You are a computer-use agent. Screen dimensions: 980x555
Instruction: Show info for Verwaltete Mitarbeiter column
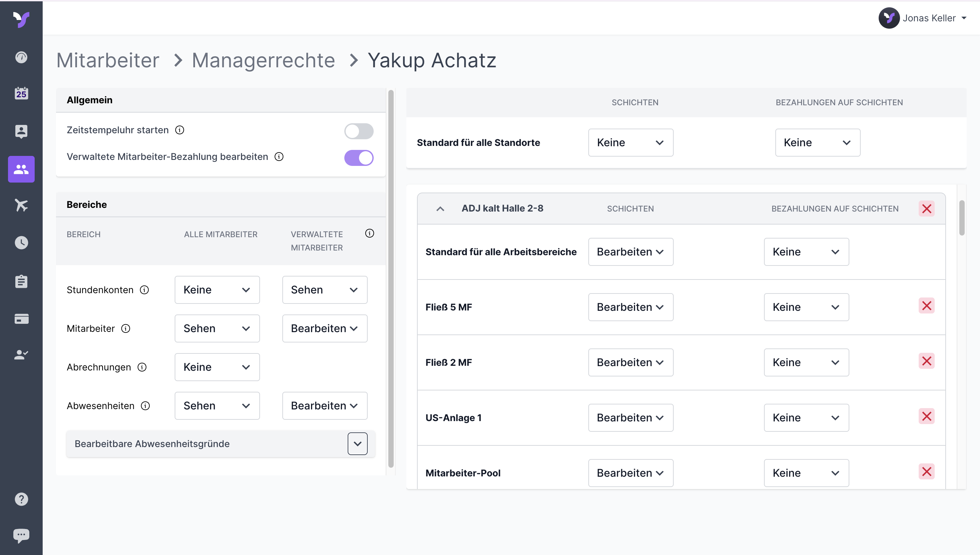coord(370,233)
